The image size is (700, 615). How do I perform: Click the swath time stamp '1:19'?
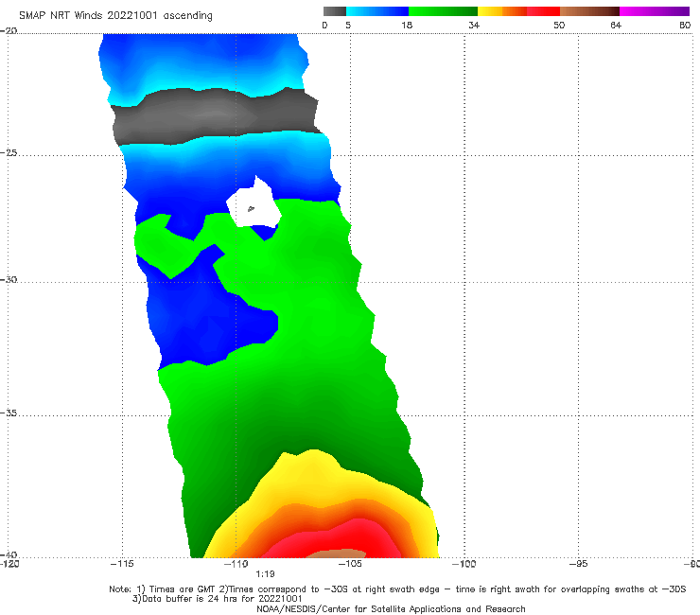coord(265,574)
